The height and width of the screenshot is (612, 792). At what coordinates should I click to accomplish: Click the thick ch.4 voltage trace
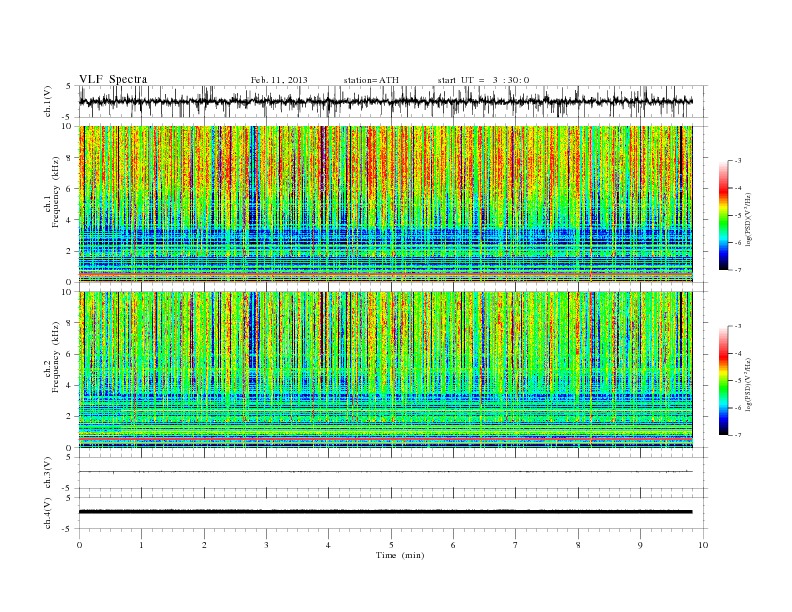pos(385,512)
